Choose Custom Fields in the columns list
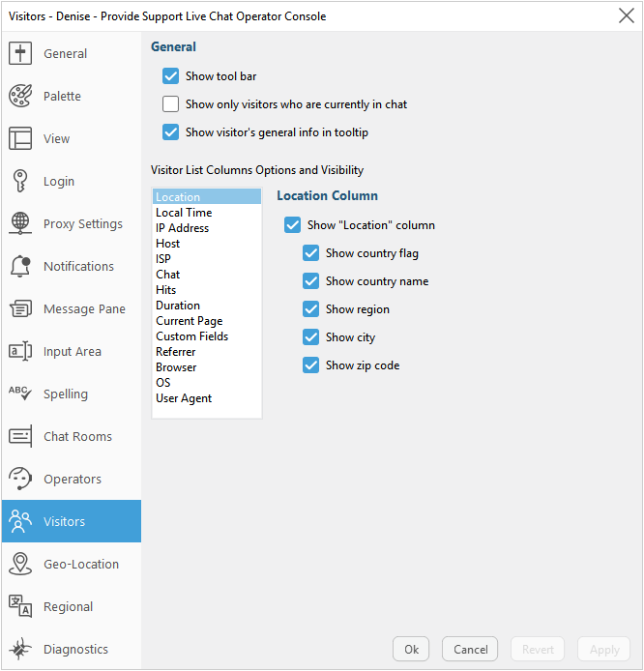Viewport: 644px width, 671px height. coord(191,336)
